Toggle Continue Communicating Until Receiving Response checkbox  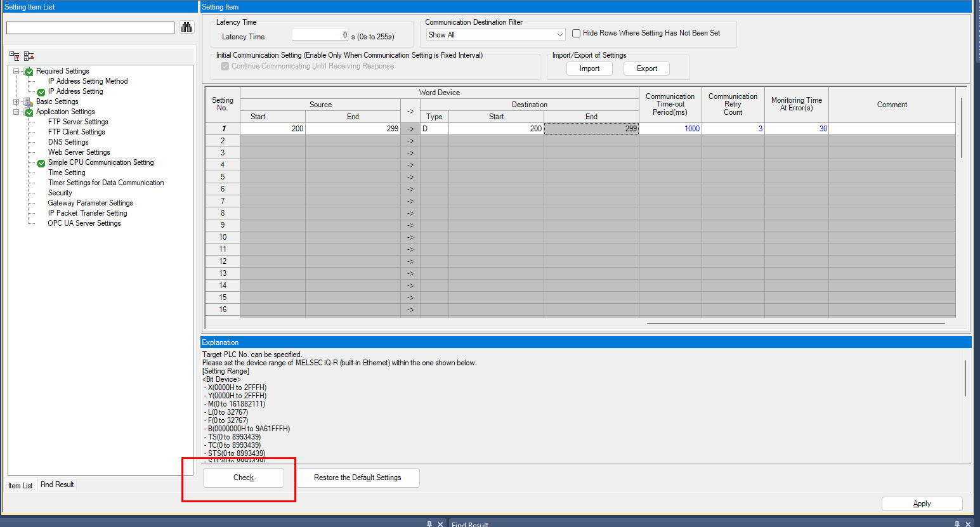point(225,66)
